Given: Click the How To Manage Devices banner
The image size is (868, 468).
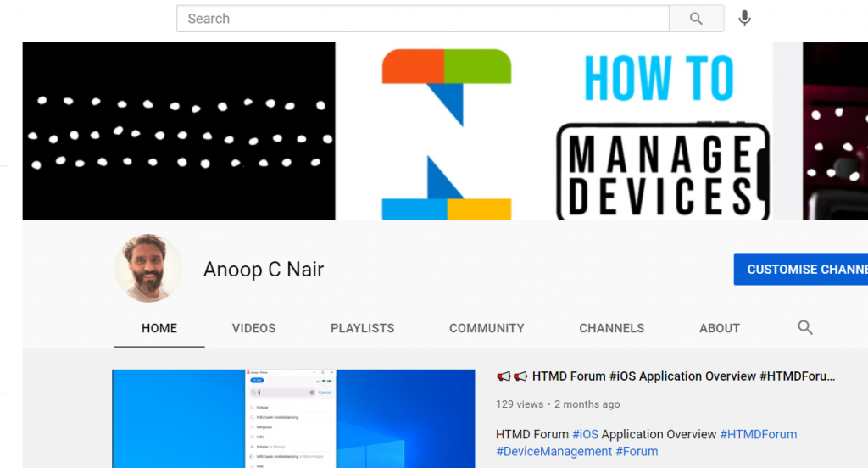Looking at the screenshot, I should pyautogui.click(x=445, y=131).
